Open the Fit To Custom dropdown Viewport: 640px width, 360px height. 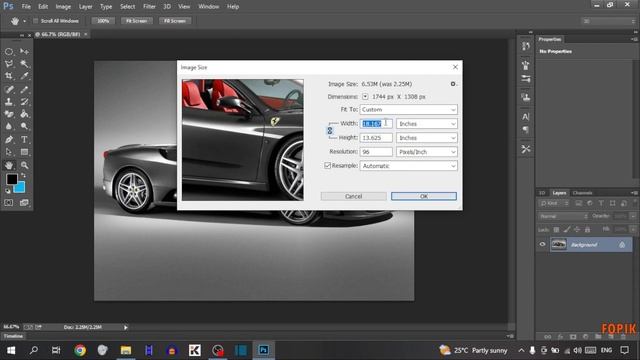click(x=409, y=109)
